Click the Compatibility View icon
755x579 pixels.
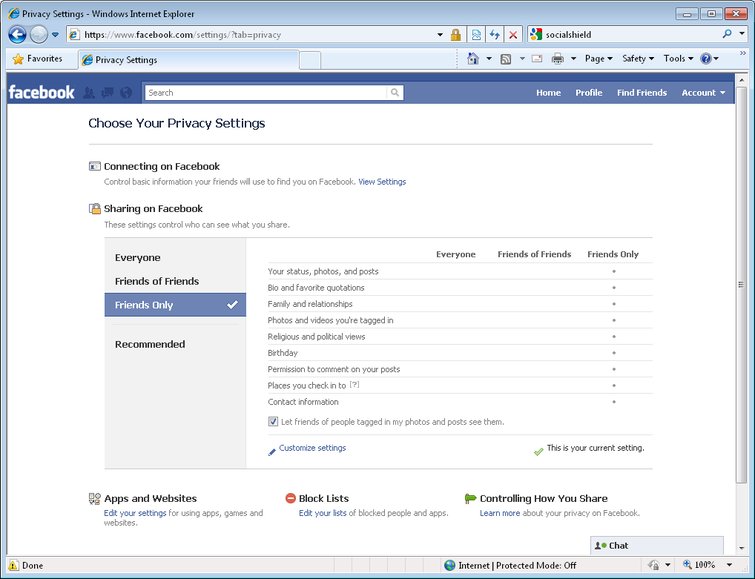(476, 35)
